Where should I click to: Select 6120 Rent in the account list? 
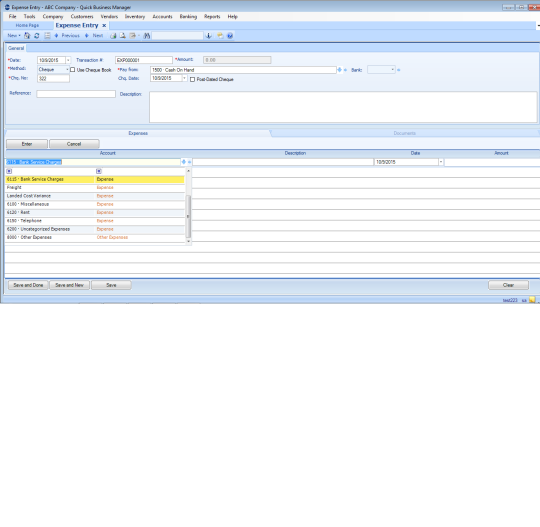pos(95,213)
